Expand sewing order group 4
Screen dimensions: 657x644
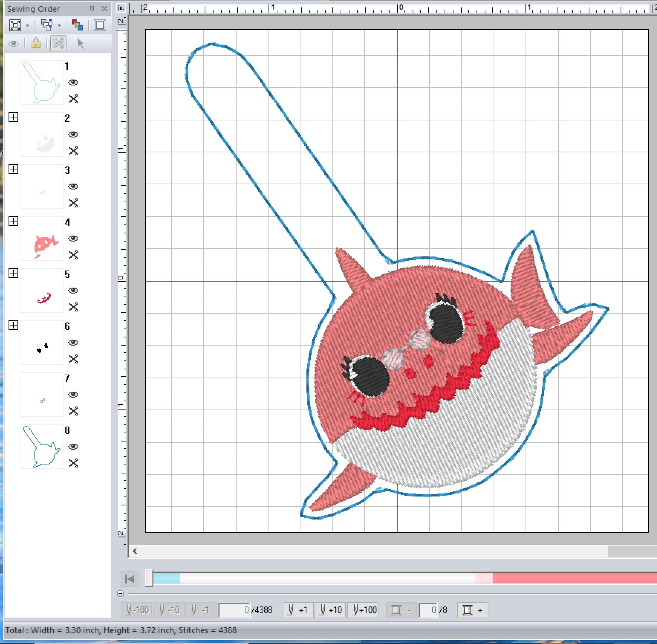pos(13,221)
